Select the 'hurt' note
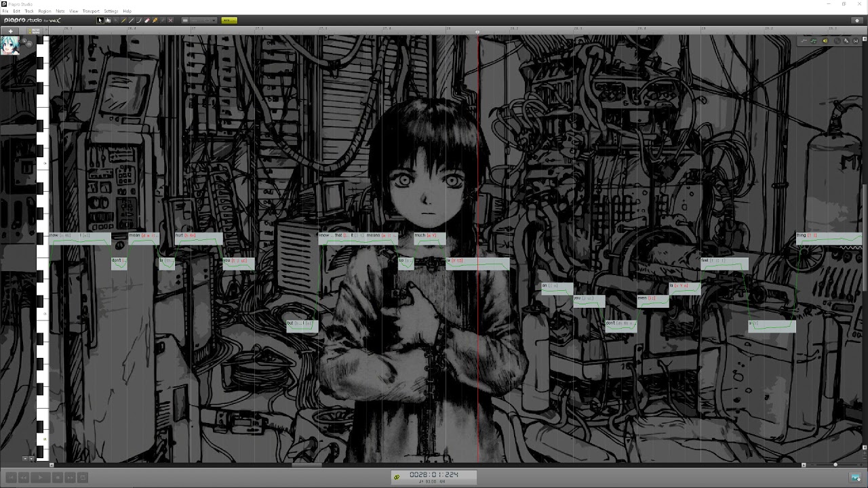Image resolution: width=868 pixels, height=488 pixels. 199,239
